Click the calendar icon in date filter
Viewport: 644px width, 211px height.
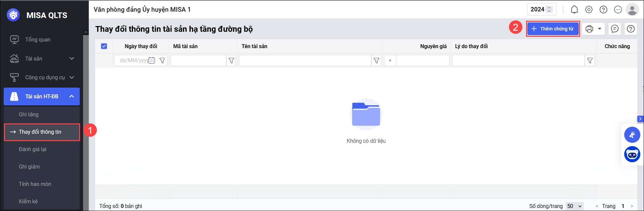click(152, 61)
